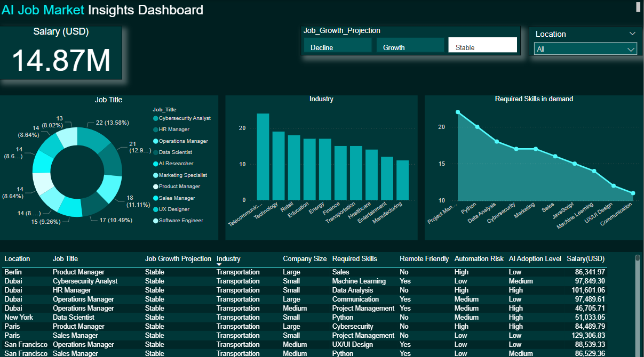This screenshot has height=357, width=644.
Task: Click the Retail bar in Industry chart
Action: point(294,167)
